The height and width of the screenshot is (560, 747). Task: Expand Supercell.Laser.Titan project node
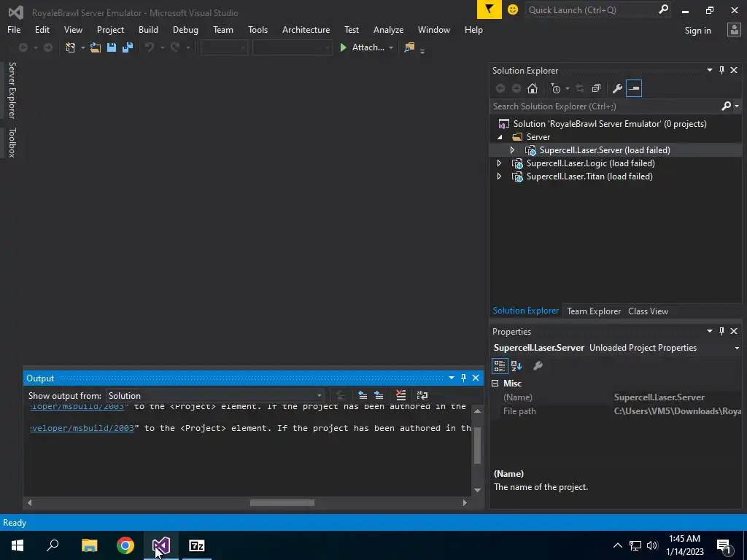pyautogui.click(x=499, y=176)
